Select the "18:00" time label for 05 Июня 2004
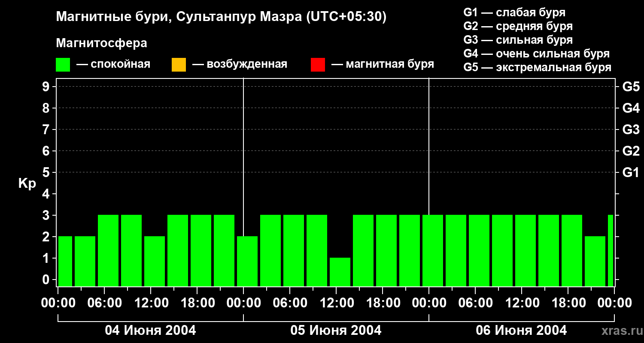Viewport: 644px width, 343px height. [383, 303]
